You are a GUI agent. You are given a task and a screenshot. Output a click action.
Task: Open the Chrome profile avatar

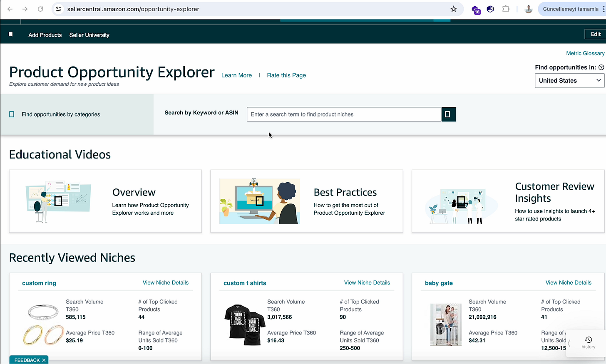pos(529,9)
